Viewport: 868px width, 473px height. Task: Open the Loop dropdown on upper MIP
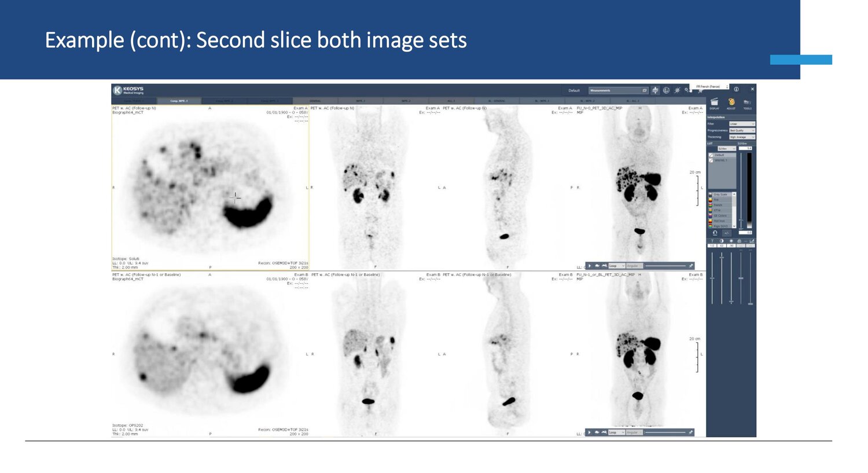click(617, 266)
